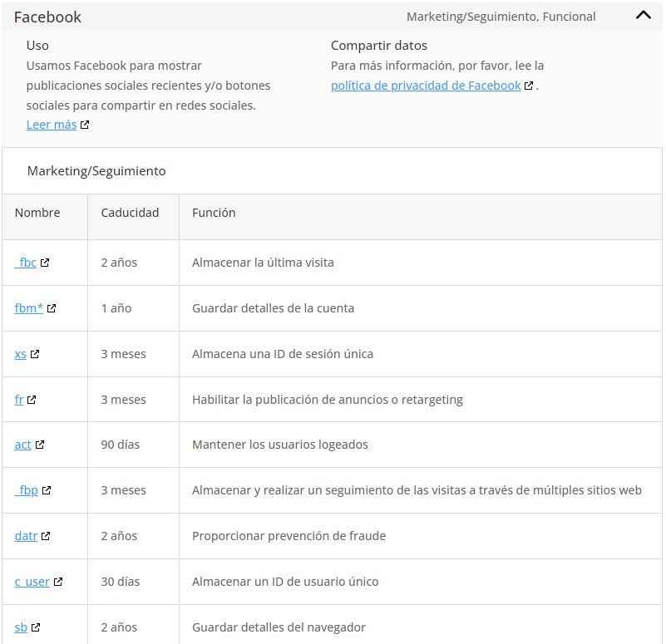Click external-link icon beside xs
666x644 pixels.
(35, 354)
